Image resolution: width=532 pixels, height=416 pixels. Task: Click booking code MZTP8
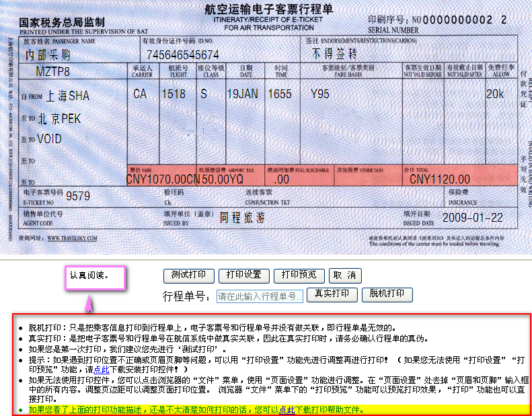click(x=52, y=71)
